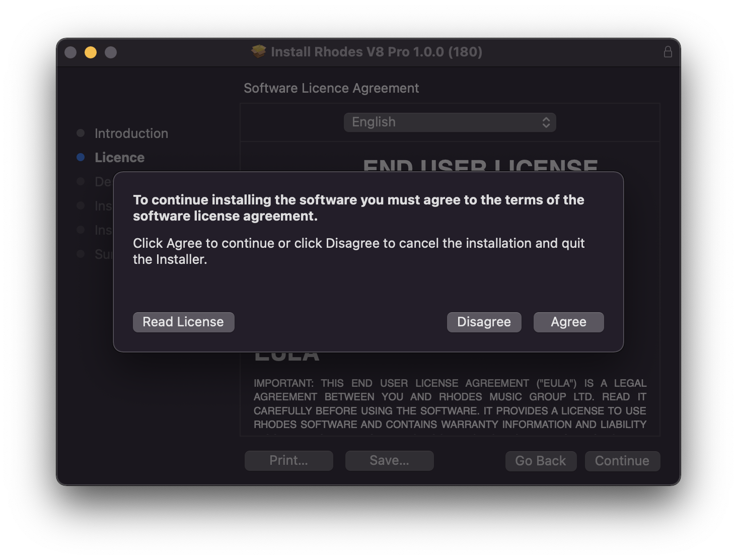Click the grey close window button
Image resolution: width=737 pixels, height=560 pixels.
coord(70,52)
